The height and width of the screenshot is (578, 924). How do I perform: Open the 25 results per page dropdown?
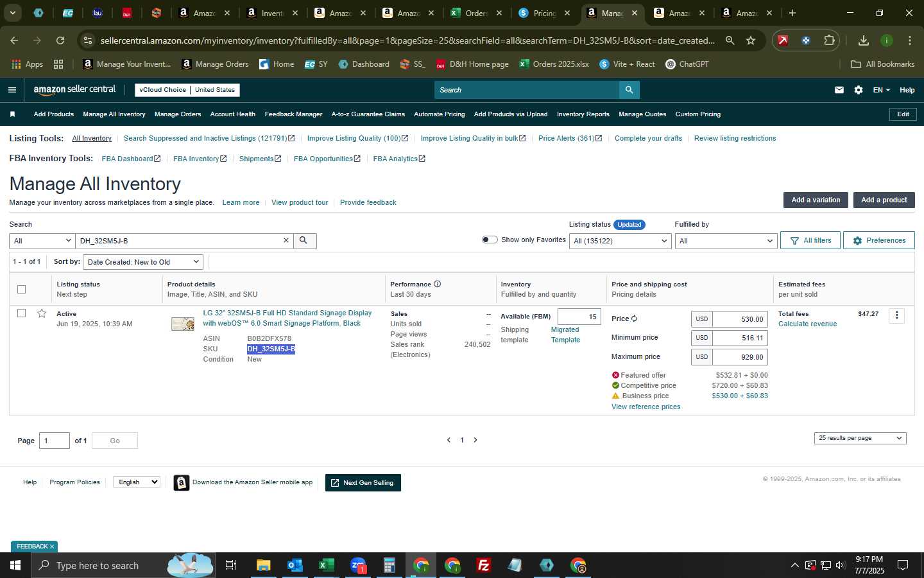click(x=860, y=438)
